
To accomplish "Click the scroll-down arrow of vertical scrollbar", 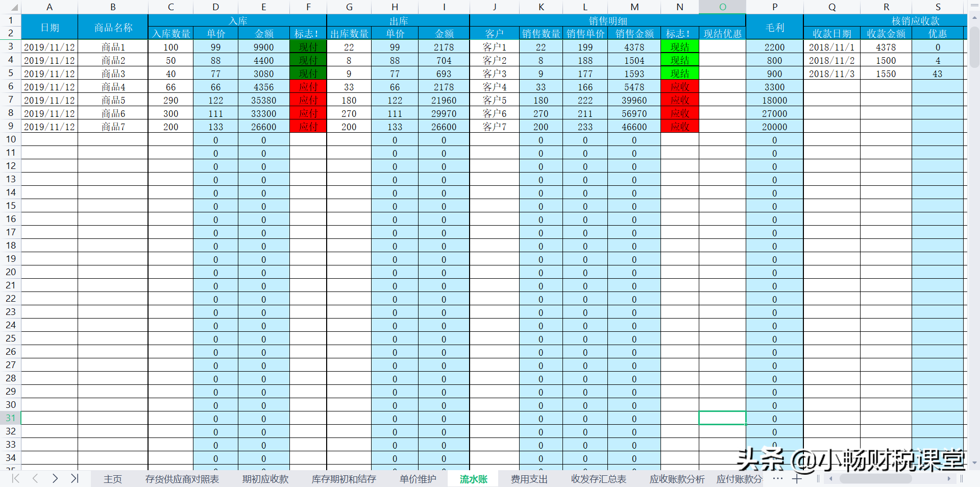I will 974,463.
